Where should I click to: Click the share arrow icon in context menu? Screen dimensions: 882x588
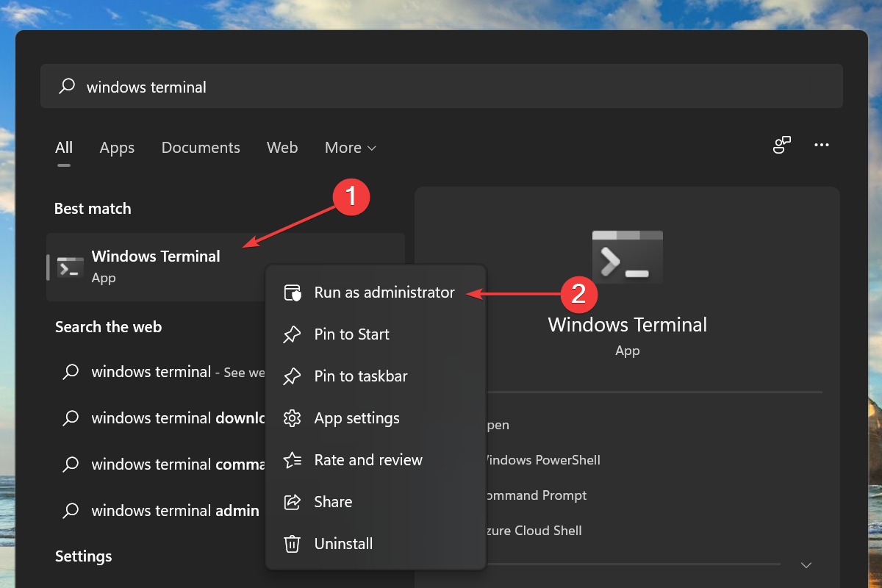point(292,502)
